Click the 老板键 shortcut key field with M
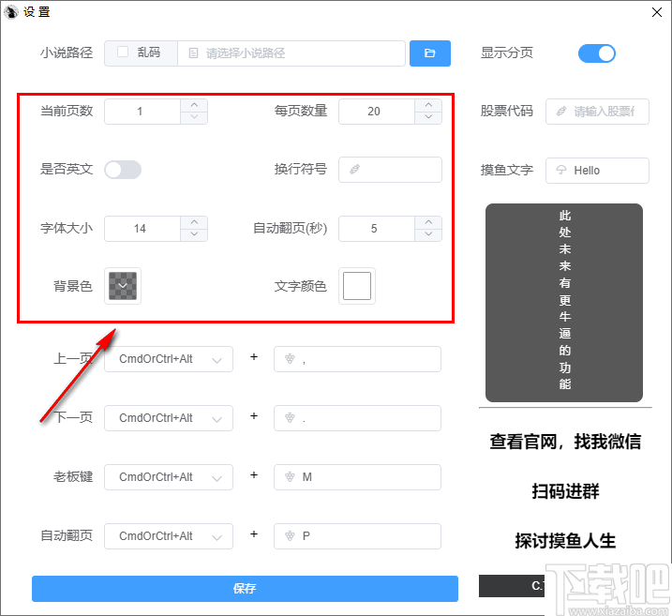The height and width of the screenshot is (616, 672). (x=357, y=477)
